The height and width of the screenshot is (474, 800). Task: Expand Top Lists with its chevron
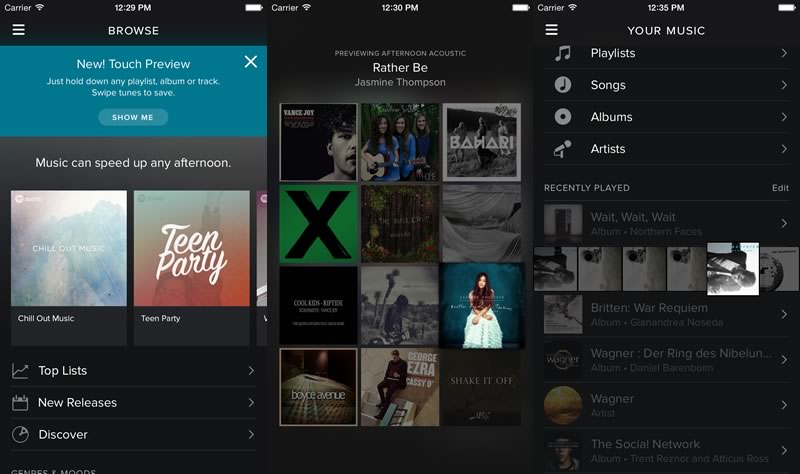[251, 371]
